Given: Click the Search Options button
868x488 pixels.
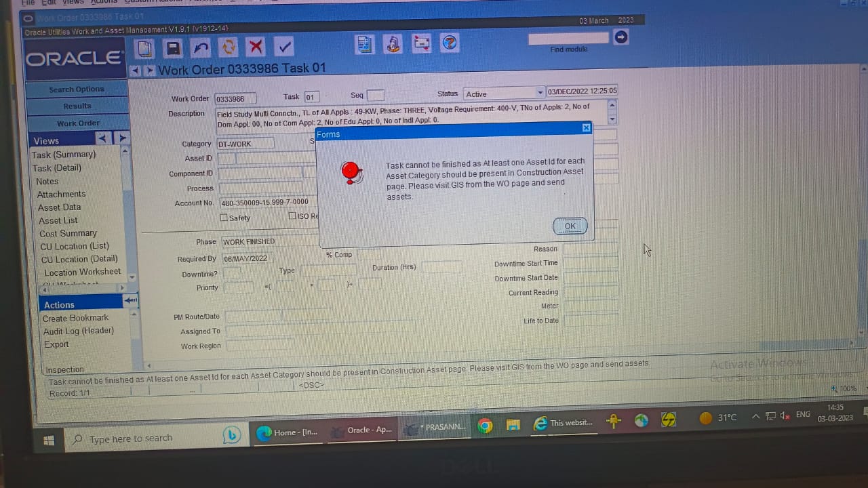Looking at the screenshot, I should [x=77, y=89].
